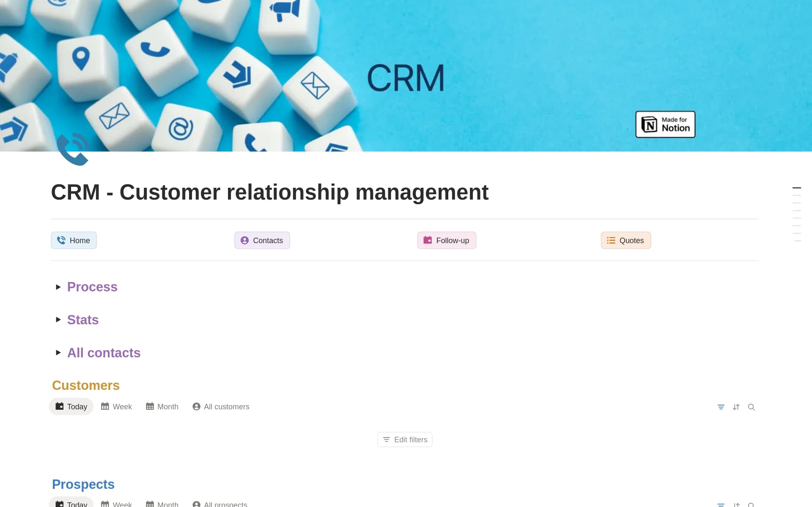Click filter icon in Prospects section
812x507 pixels.
[x=721, y=504]
